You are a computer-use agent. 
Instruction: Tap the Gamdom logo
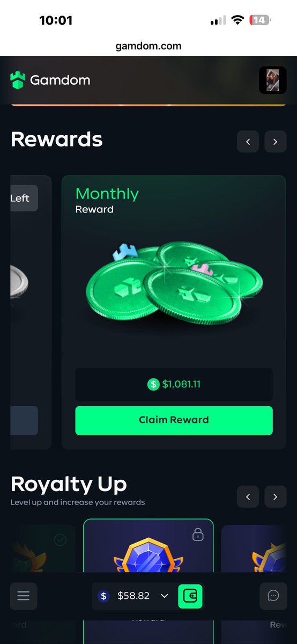pyautogui.click(x=50, y=80)
